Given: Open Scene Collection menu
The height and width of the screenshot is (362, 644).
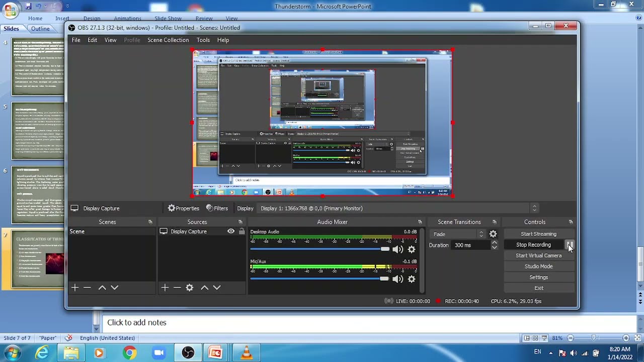Looking at the screenshot, I should (168, 40).
